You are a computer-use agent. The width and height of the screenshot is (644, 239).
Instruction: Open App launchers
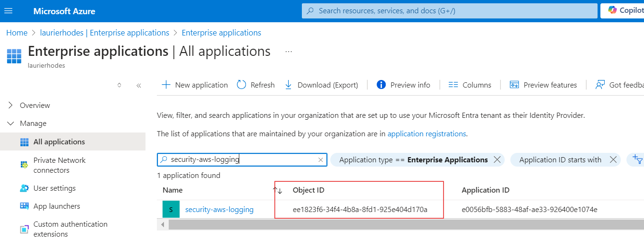point(56,206)
